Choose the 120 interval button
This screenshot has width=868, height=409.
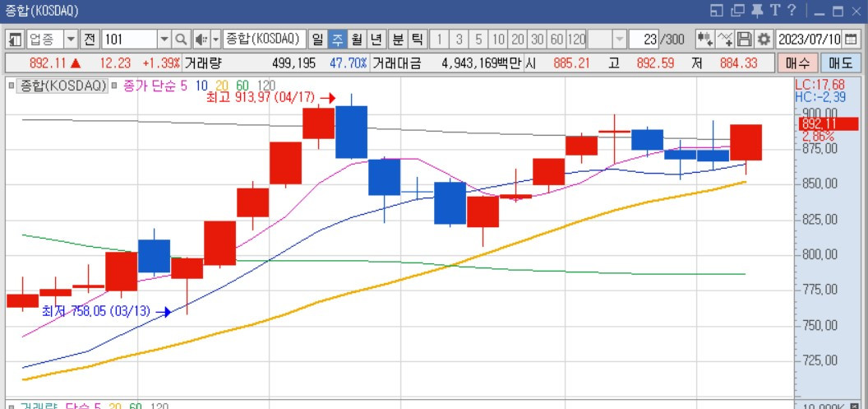pyautogui.click(x=576, y=40)
